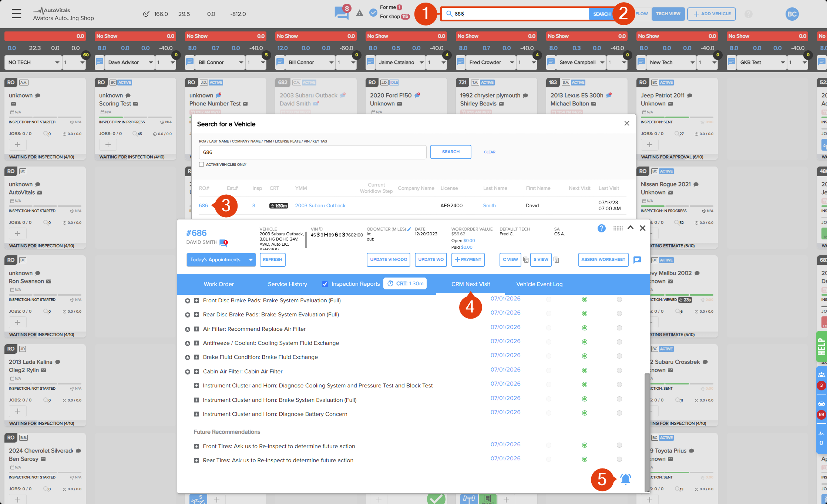Toggle Active Vehicles Only checkbox

pos(201,164)
